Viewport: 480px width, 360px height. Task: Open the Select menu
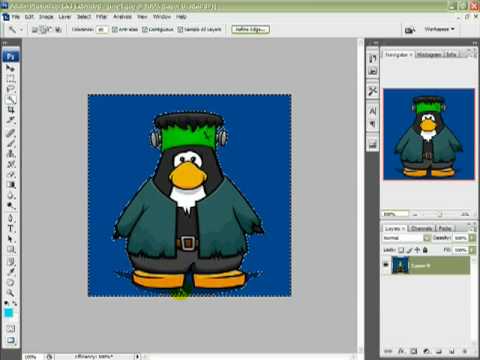[x=84, y=17]
